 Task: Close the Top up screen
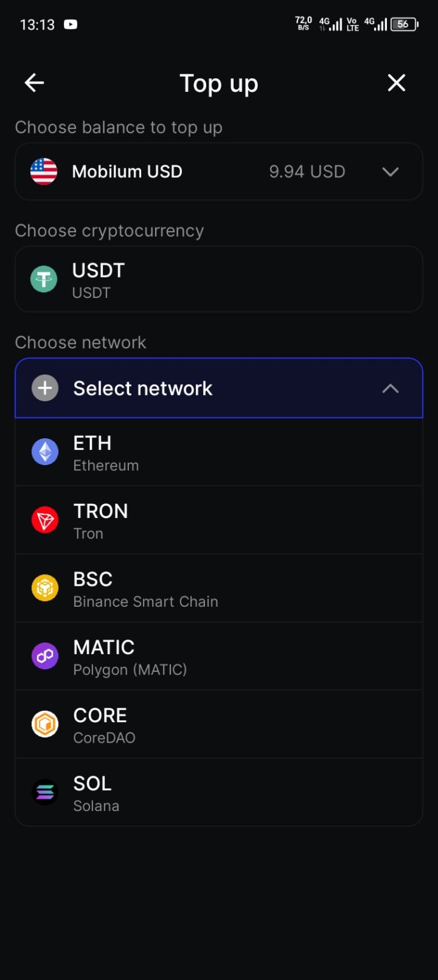coord(396,83)
